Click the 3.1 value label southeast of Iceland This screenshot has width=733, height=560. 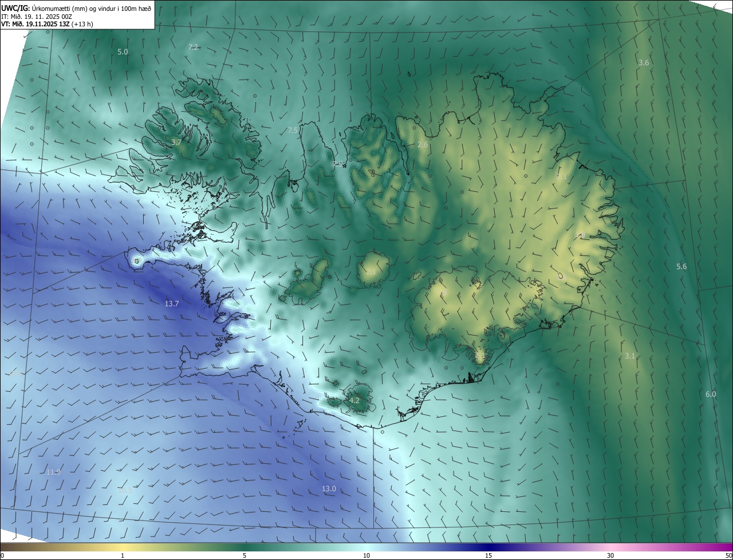pyautogui.click(x=630, y=356)
